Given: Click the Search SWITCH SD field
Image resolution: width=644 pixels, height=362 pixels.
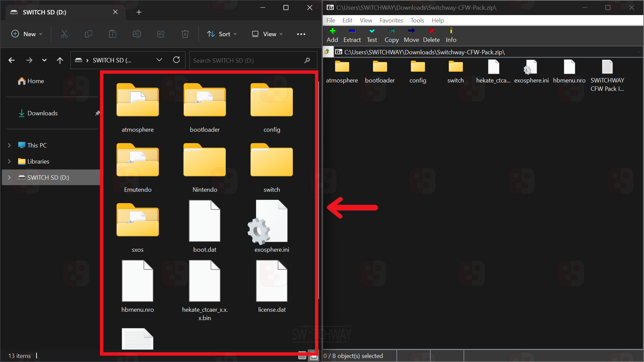Looking at the screenshot, I should tap(253, 60).
